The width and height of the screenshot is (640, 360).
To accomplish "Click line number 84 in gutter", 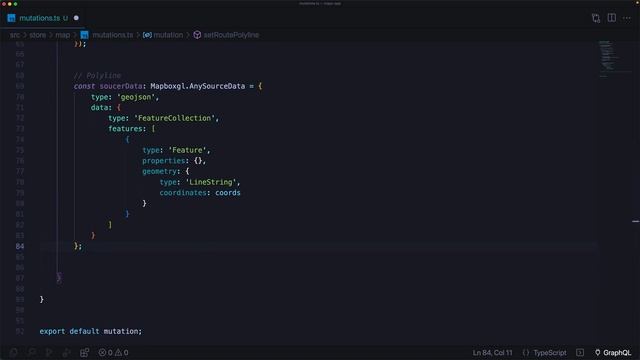I will point(20,246).
